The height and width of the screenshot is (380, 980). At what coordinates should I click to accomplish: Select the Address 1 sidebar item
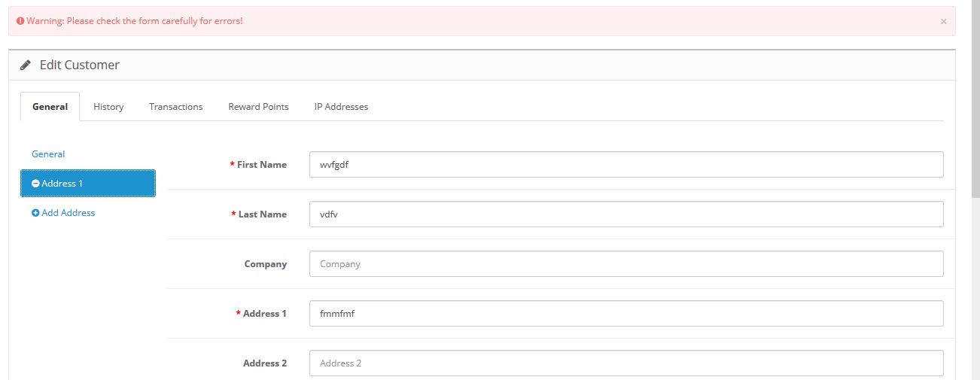[88, 184]
